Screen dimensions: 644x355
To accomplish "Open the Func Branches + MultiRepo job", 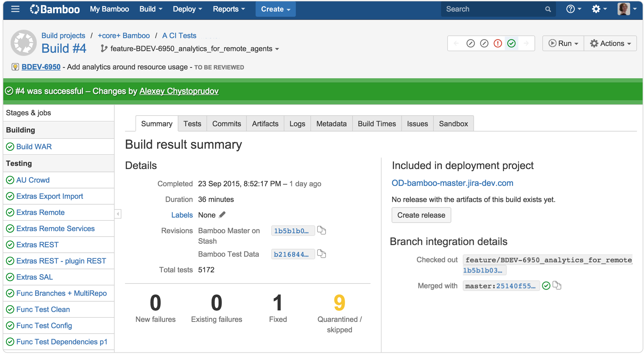I will tap(62, 293).
